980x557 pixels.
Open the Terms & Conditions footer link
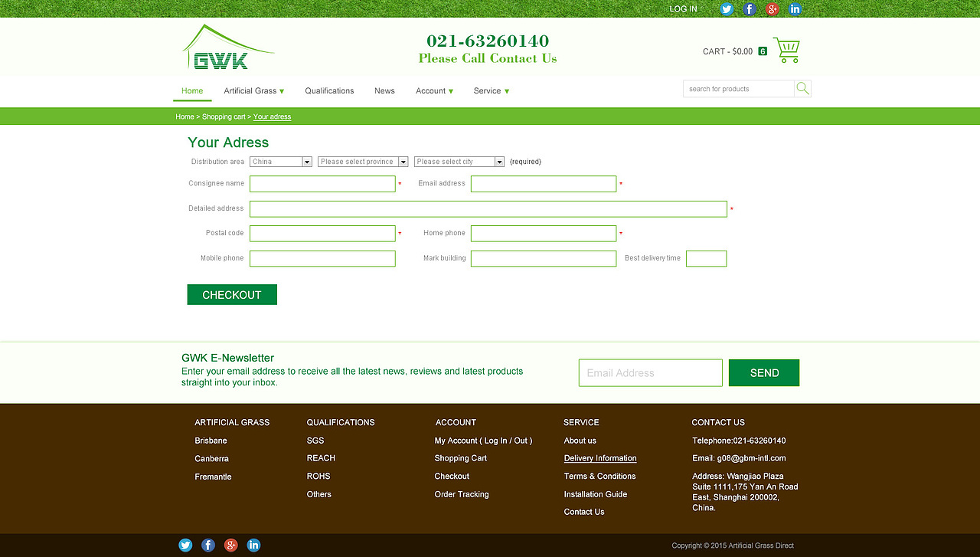point(599,477)
